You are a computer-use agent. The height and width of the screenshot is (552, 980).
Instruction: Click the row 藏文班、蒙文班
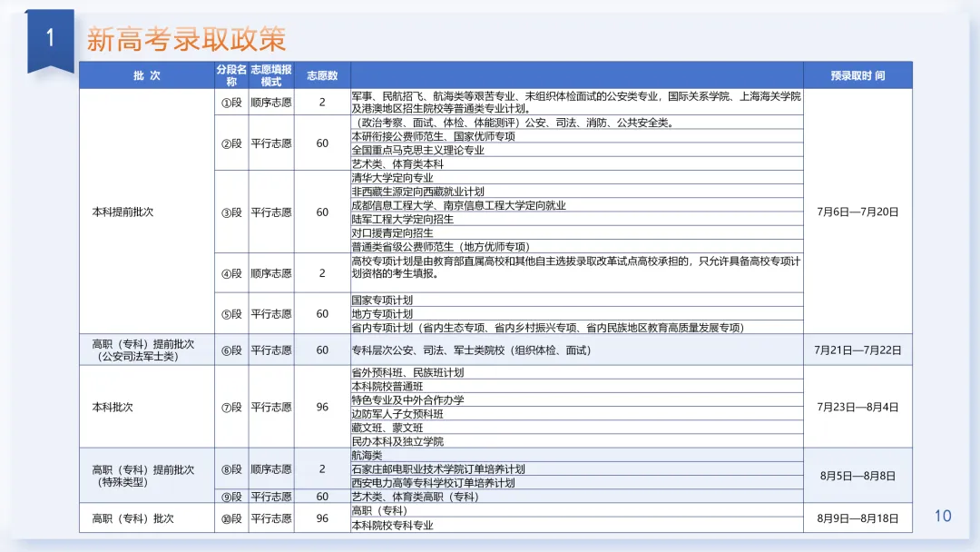(577, 428)
